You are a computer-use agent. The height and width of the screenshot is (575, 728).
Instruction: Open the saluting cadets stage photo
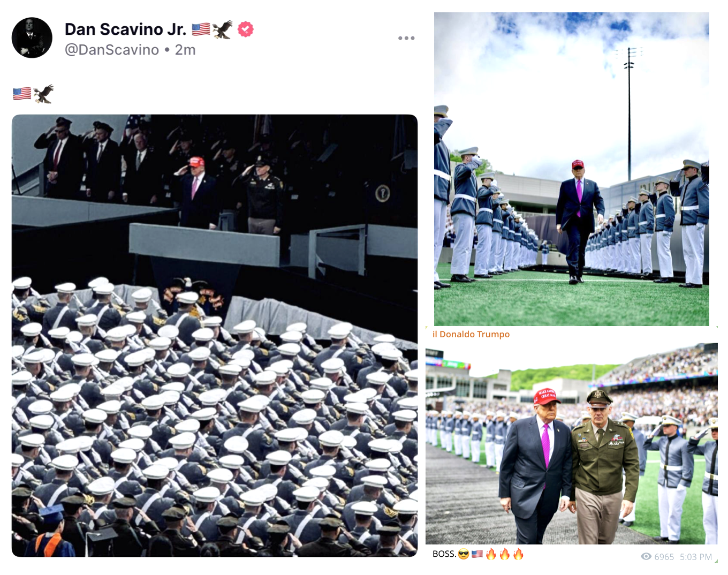[215, 336]
